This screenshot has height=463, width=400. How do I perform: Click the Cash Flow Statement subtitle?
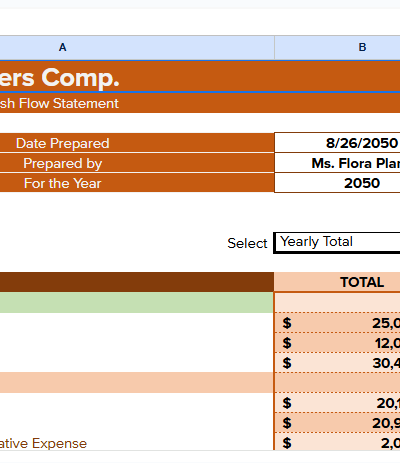coord(59,103)
